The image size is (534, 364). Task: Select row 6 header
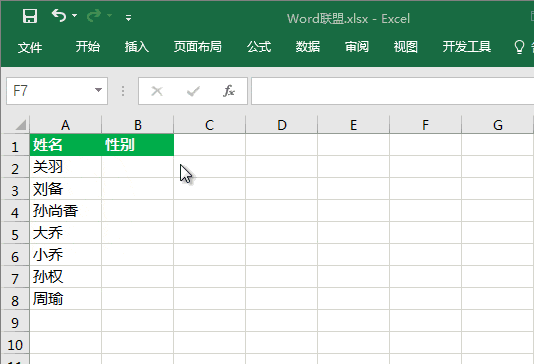(x=15, y=255)
